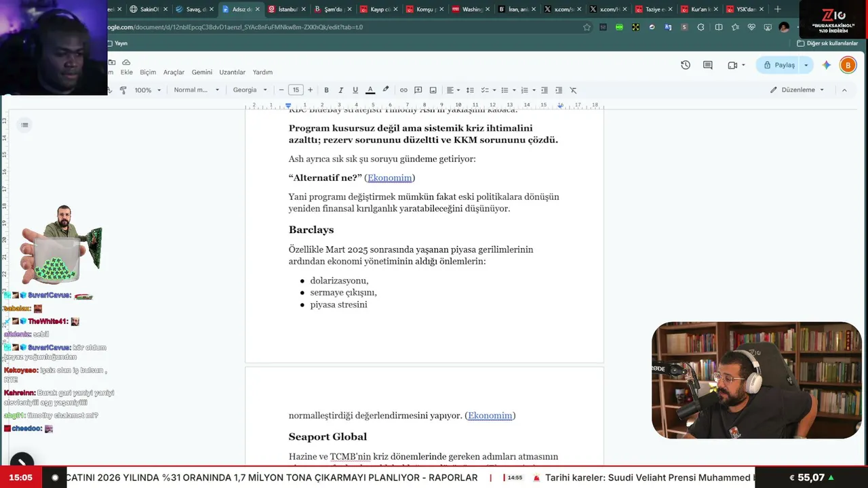
Task: Clear formatting from the selection
Action: [573, 90]
